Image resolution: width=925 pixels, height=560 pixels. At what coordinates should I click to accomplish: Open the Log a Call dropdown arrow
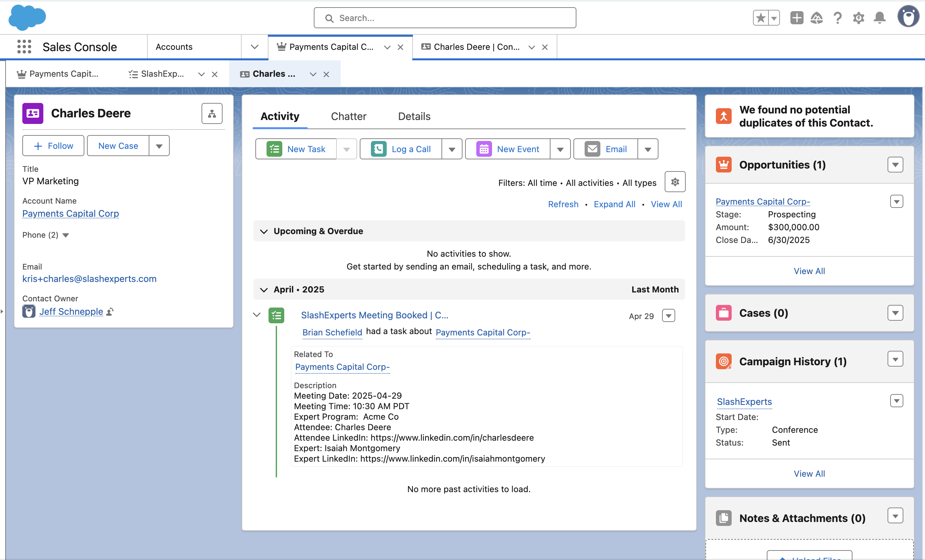click(452, 149)
